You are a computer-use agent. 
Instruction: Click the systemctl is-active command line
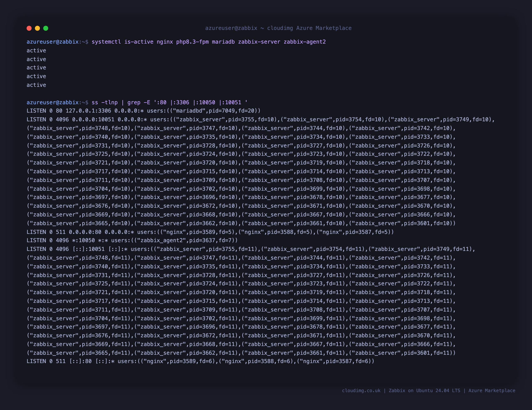[176, 42]
